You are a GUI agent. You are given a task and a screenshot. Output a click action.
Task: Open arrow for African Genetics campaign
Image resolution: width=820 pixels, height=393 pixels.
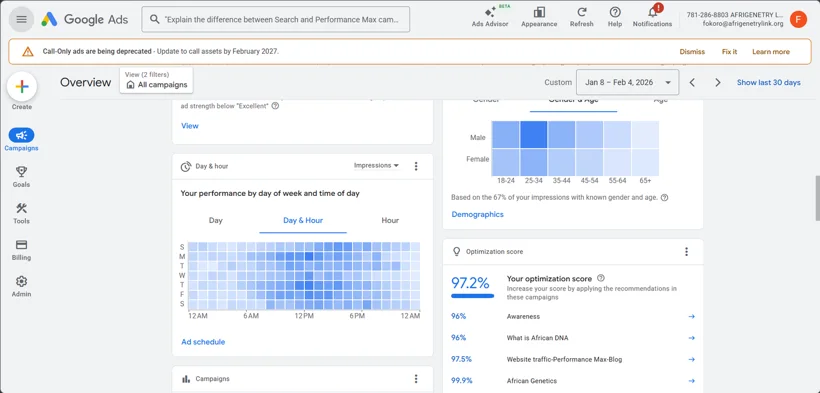(x=691, y=381)
